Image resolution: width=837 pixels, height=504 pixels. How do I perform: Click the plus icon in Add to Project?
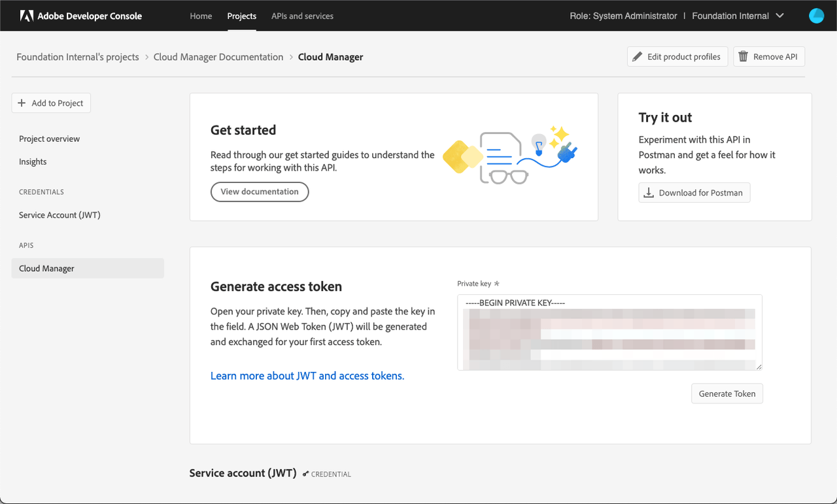click(22, 103)
